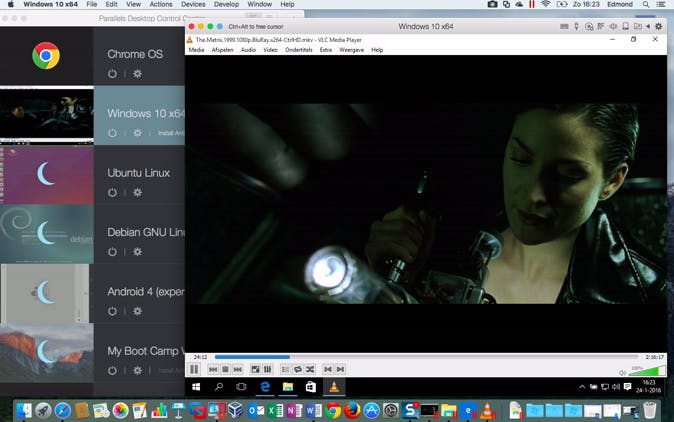Click green fullscreen button of Windows 10 VM
This screenshot has height=422, width=674.
(210, 27)
